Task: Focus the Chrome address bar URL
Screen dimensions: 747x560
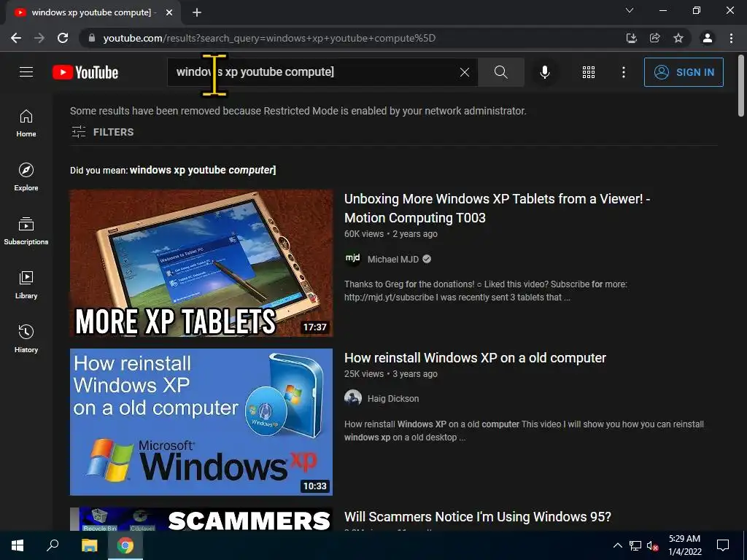Action: (x=269, y=38)
